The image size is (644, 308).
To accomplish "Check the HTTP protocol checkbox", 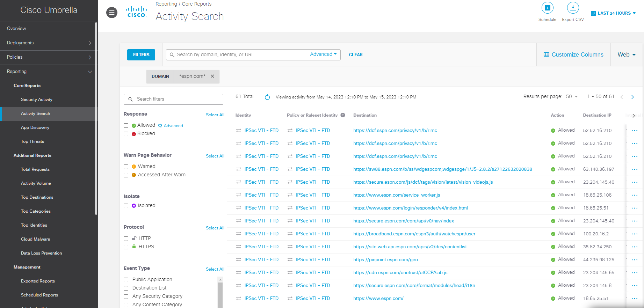I will coord(126,239).
